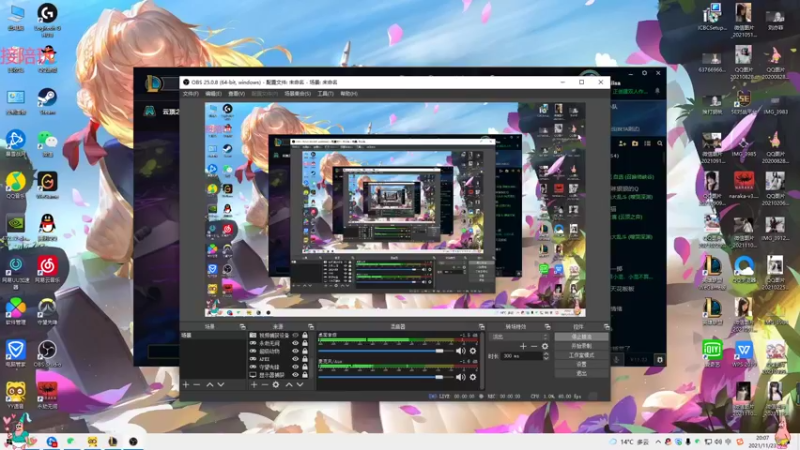Screen dimensions: 800x450
Task: Click the 300 ms duration field
Action: pyautogui.click(x=521, y=356)
